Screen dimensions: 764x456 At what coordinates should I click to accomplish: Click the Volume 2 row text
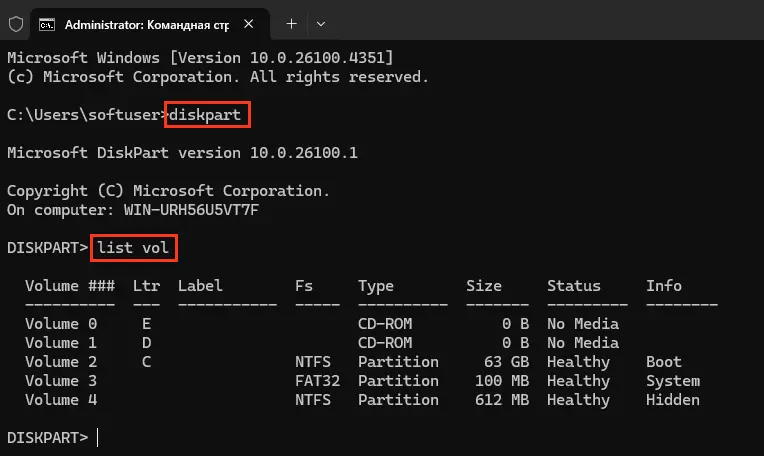[61, 362]
